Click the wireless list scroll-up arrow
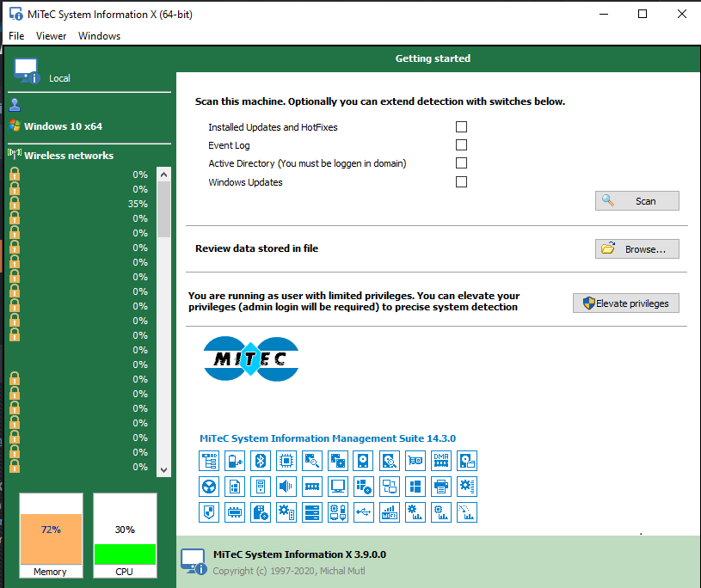701x588 pixels. pyautogui.click(x=163, y=175)
